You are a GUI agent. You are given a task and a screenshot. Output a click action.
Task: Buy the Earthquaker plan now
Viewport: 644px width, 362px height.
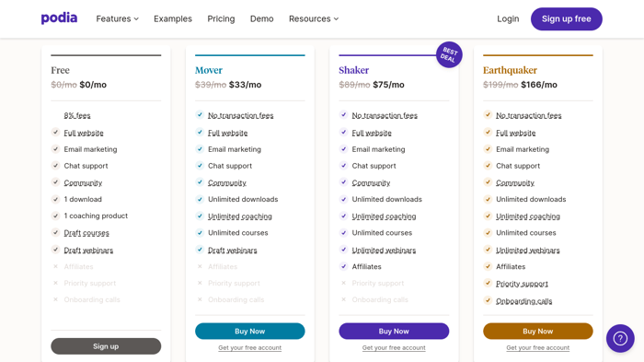[x=538, y=332]
